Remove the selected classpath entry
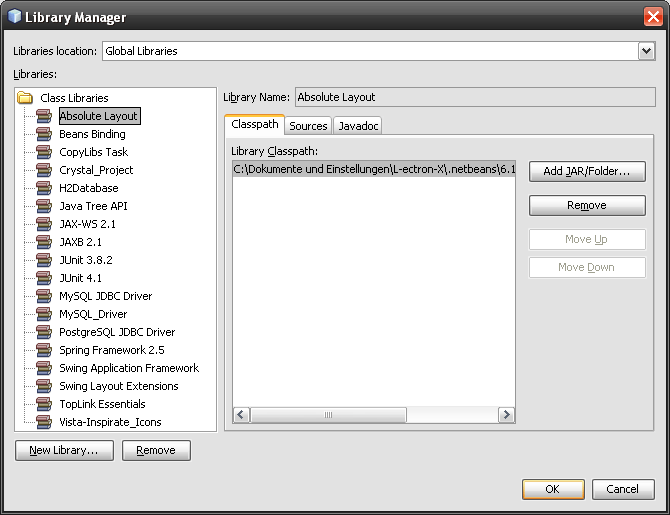The image size is (670, 515). tap(587, 205)
